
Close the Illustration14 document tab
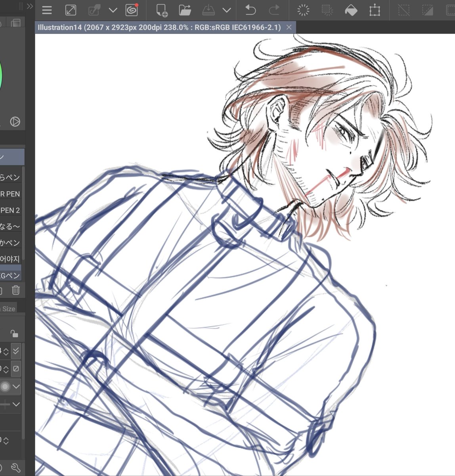pos(289,27)
